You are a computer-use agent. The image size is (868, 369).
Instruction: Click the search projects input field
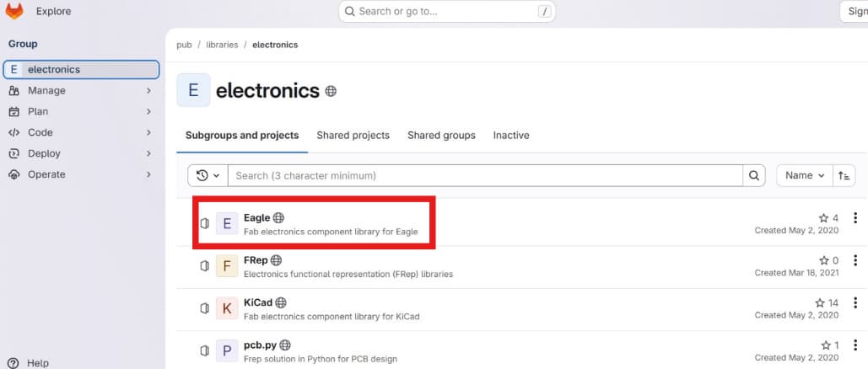(x=485, y=175)
